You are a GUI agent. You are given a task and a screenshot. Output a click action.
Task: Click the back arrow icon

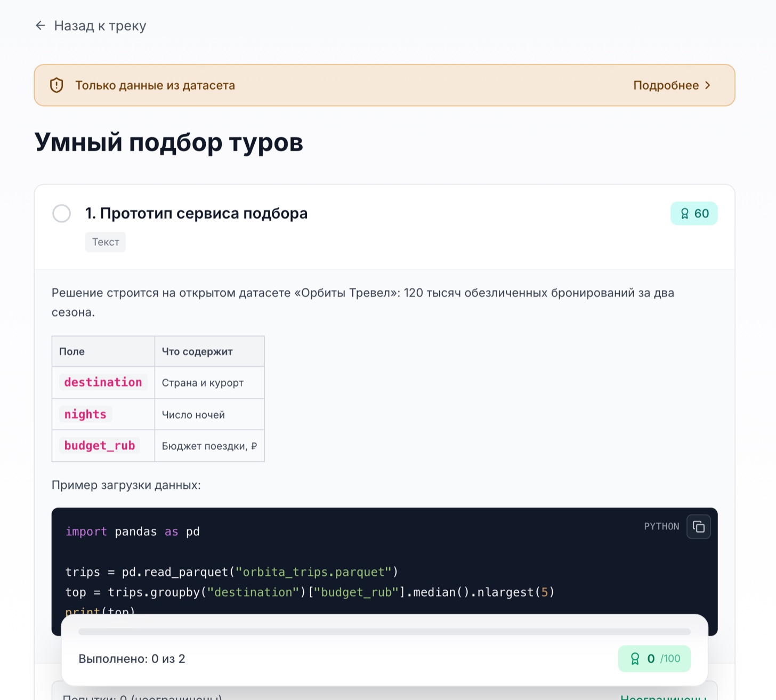coord(41,26)
